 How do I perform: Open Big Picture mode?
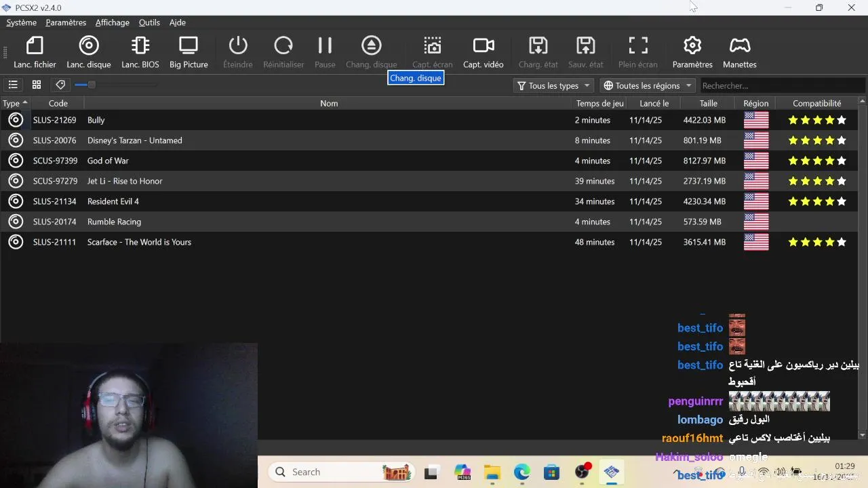(189, 52)
